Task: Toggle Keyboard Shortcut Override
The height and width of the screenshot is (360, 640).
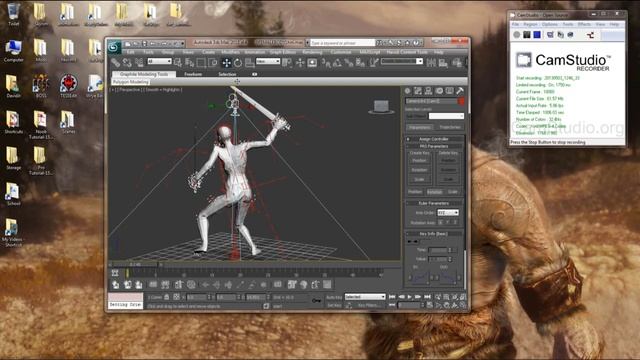Action: [312, 62]
